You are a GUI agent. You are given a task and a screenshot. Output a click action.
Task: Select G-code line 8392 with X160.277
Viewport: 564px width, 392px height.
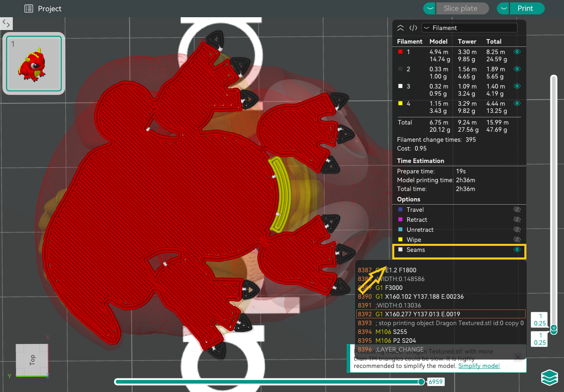click(x=441, y=314)
